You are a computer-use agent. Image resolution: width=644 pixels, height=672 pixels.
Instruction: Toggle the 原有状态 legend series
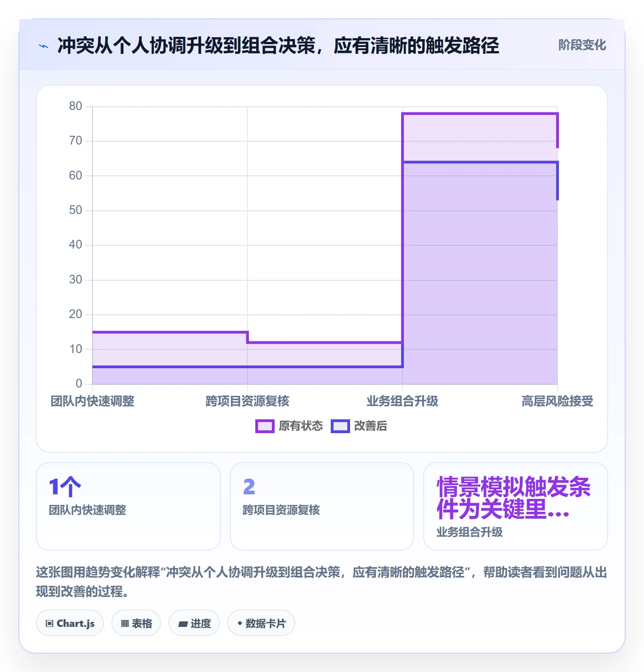tap(289, 426)
